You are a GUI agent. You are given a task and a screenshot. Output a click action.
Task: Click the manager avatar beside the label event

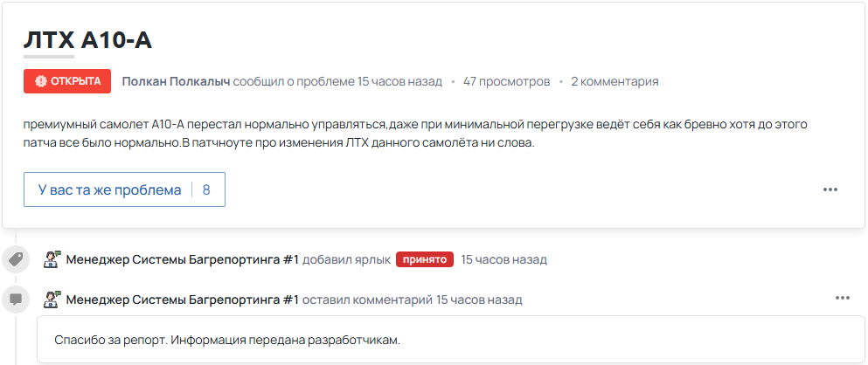[52, 259]
